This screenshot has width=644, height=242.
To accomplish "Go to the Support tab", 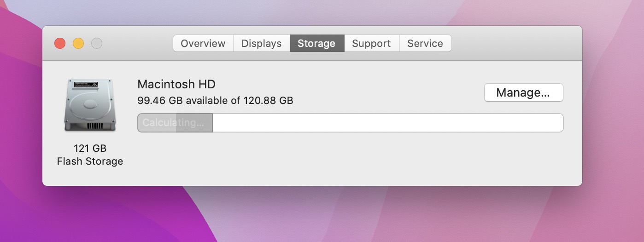I will [371, 44].
